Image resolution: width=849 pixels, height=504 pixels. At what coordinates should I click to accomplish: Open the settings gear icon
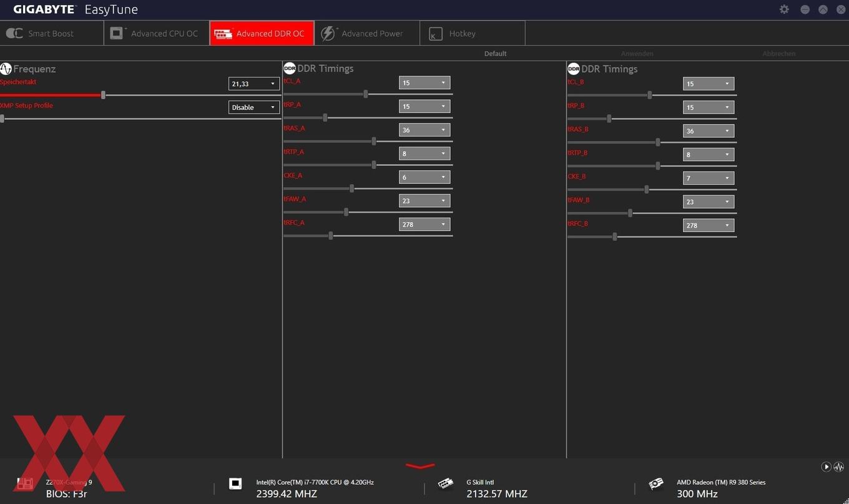(784, 9)
